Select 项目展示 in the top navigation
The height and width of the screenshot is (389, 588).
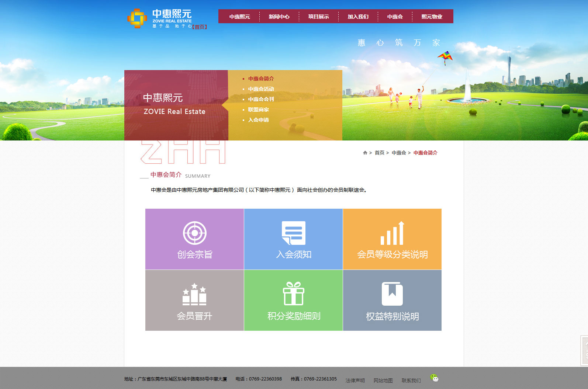point(319,17)
